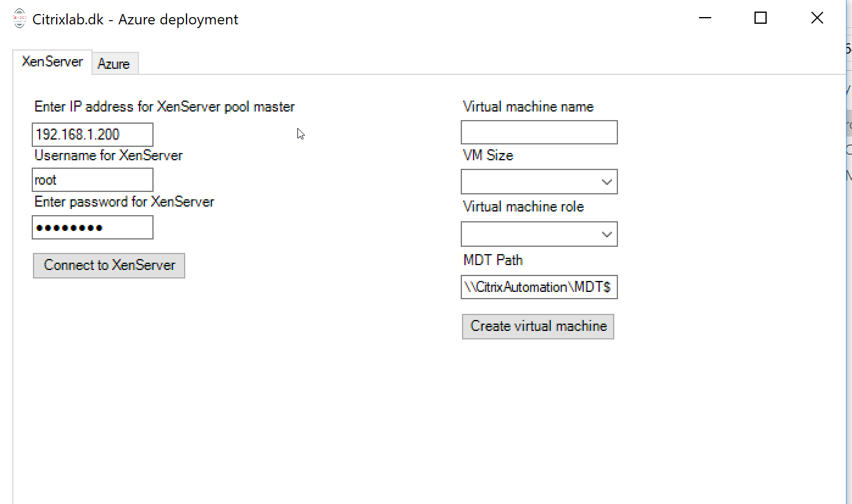Click the XenServer password field
852x504 pixels.
click(93, 227)
